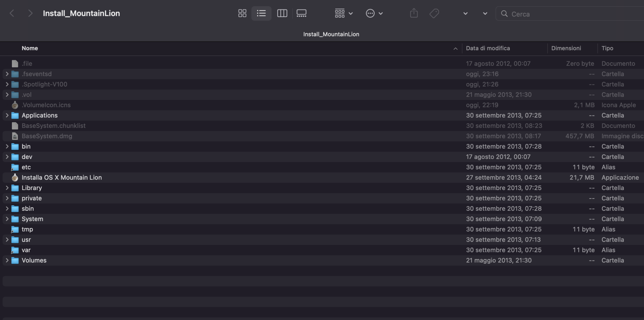This screenshot has width=644, height=320.
Task: Select the sbin folder icon
Action: [x=15, y=208]
